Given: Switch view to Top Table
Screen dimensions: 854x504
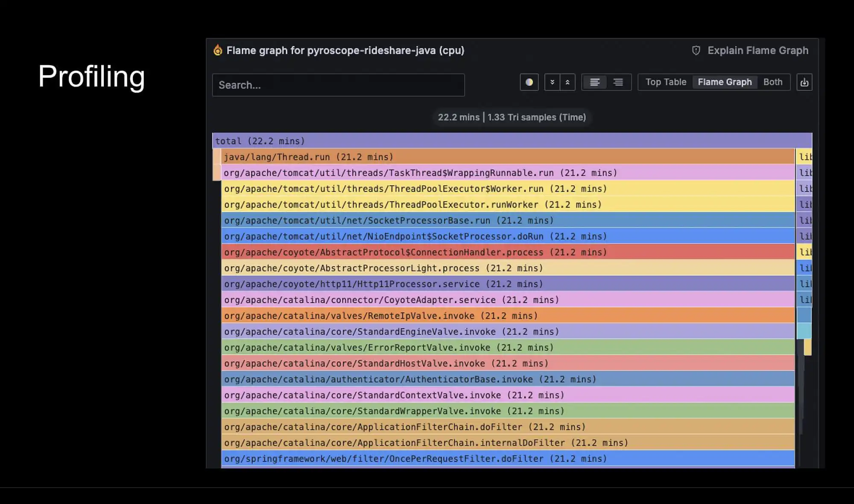Looking at the screenshot, I should (x=666, y=82).
